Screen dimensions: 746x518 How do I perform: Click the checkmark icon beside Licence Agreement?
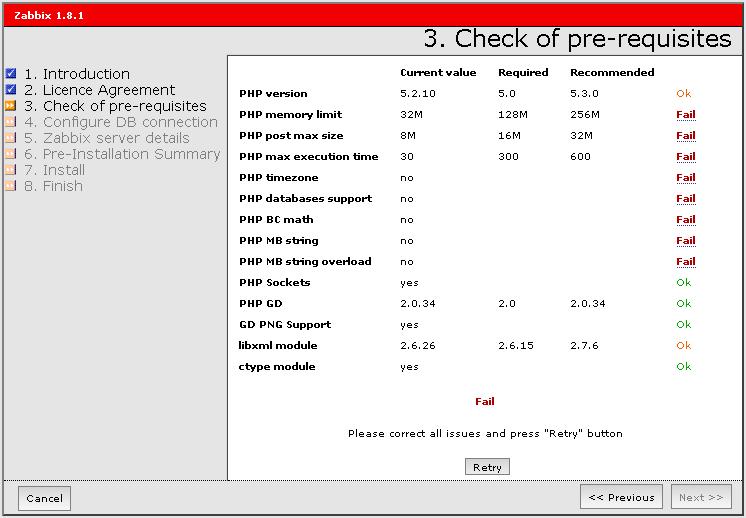(11, 90)
